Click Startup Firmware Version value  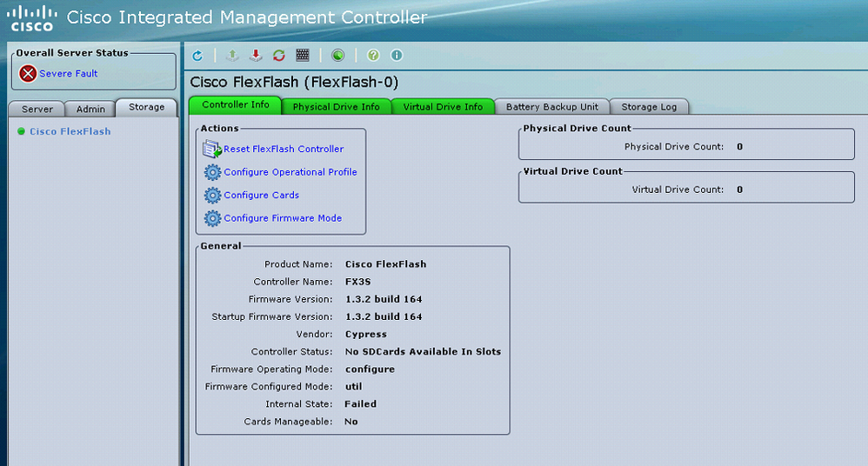(384, 317)
